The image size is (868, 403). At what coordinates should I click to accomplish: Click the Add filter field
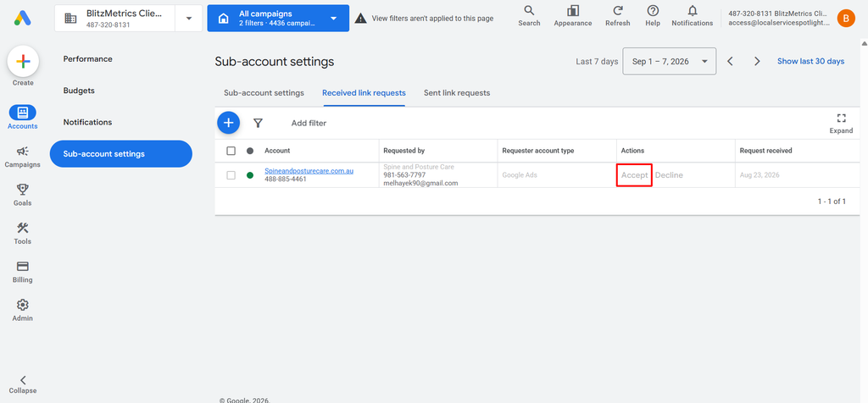(309, 124)
